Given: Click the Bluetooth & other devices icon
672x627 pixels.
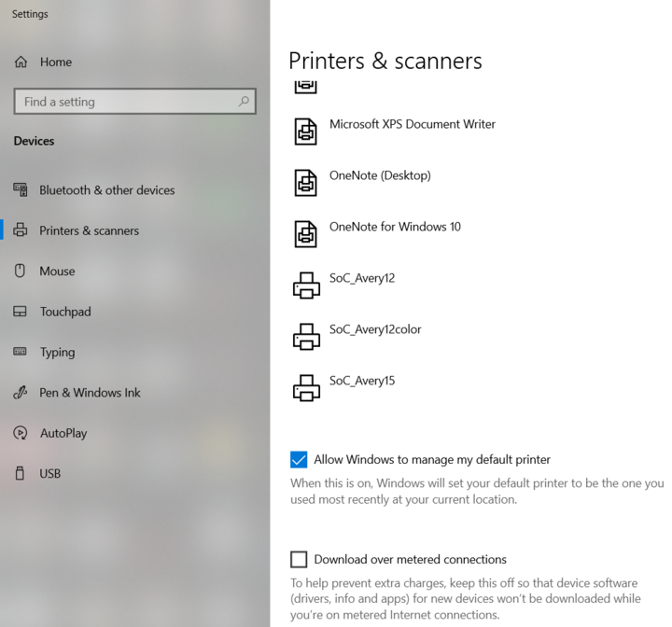Looking at the screenshot, I should 21,189.
